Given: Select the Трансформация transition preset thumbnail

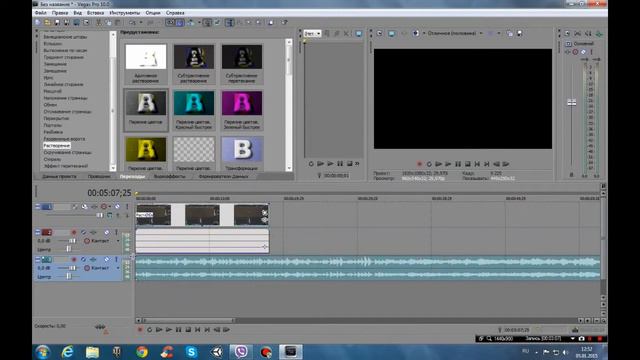Looking at the screenshot, I should tap(242, 149).
